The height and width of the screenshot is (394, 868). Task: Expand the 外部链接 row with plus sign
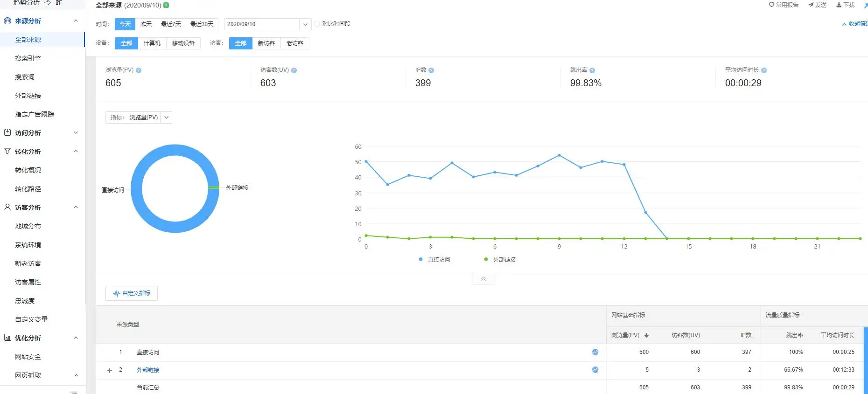pyautogui.click(x=110, y=370)
